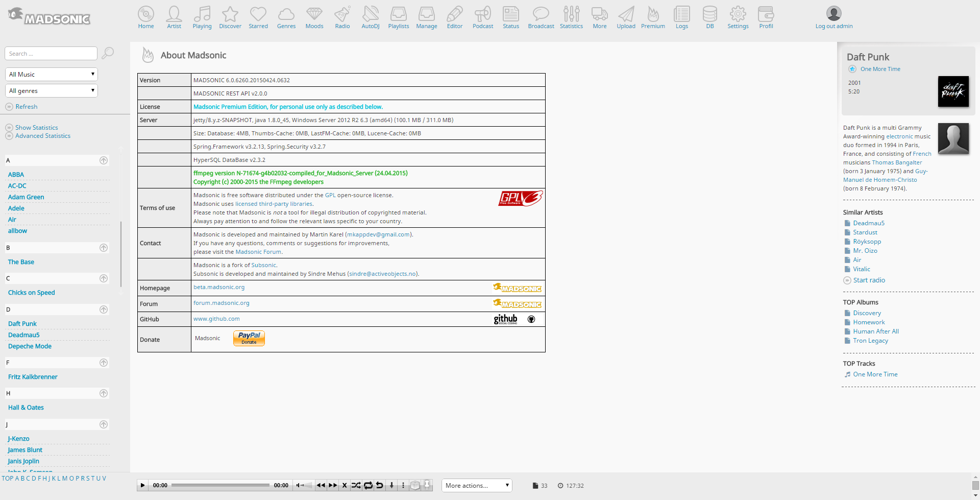The width and height of the screenshot is (980, 500).
Task: Click the Daft Punk album cover thumbnail
Action: click(x=953, y=91)
